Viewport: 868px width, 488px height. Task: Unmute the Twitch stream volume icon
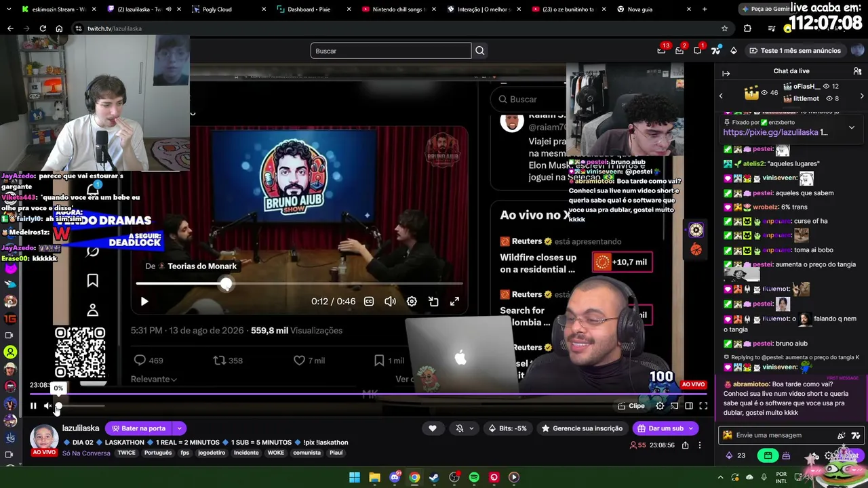(x=47, y=406)
